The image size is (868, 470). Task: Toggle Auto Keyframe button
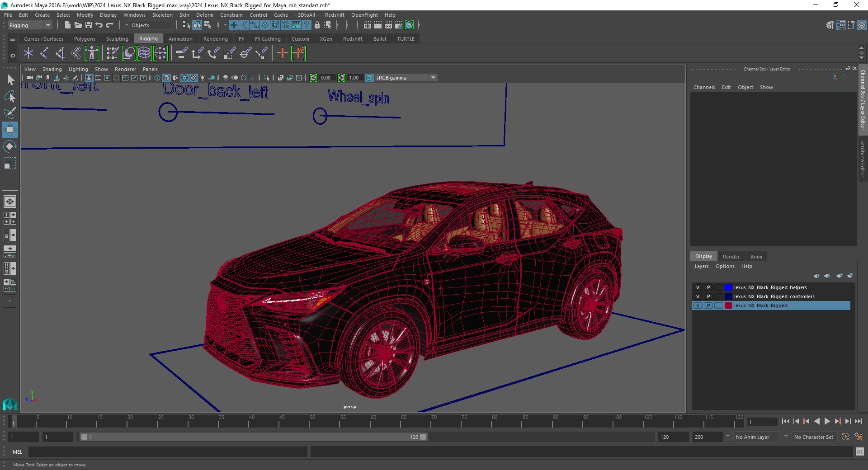(845, 437)
